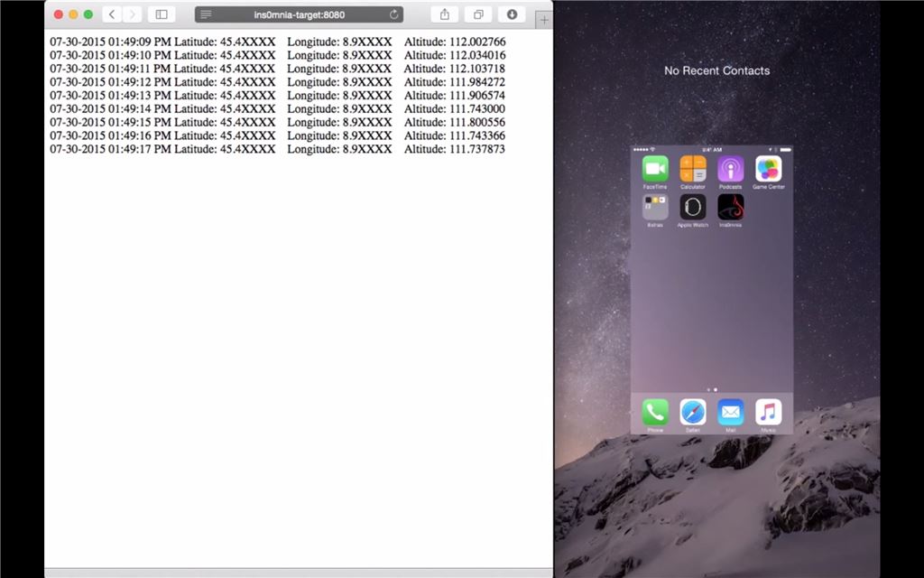Open a new Safari tab
924x578 pixels.
tap(543, 20)
